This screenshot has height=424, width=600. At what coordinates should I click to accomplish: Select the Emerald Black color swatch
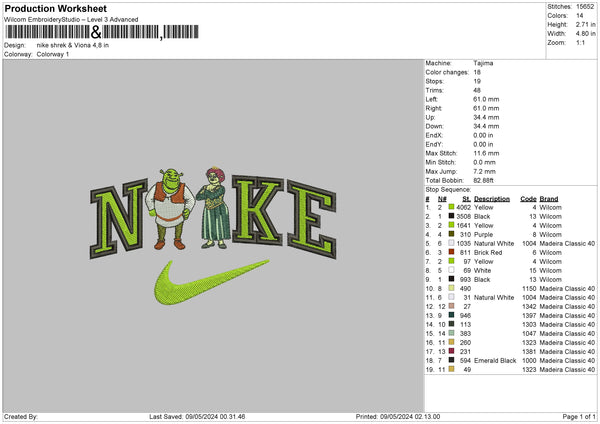tap(452, 360)
